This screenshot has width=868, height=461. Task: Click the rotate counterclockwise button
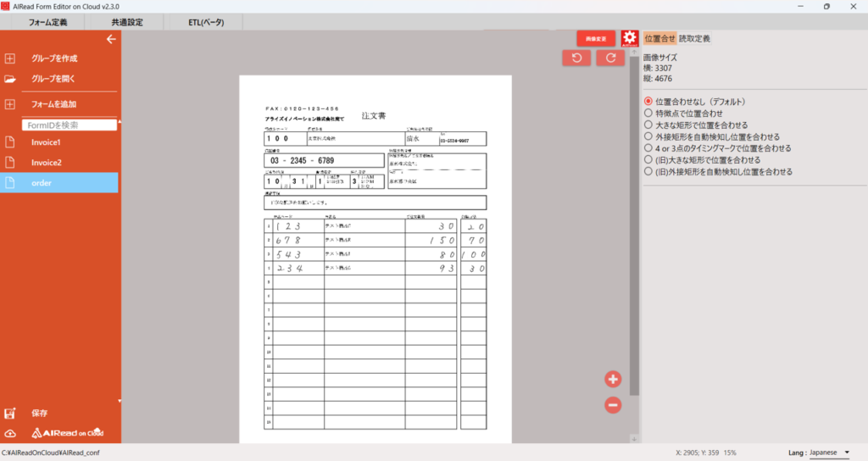click(576, 58)
